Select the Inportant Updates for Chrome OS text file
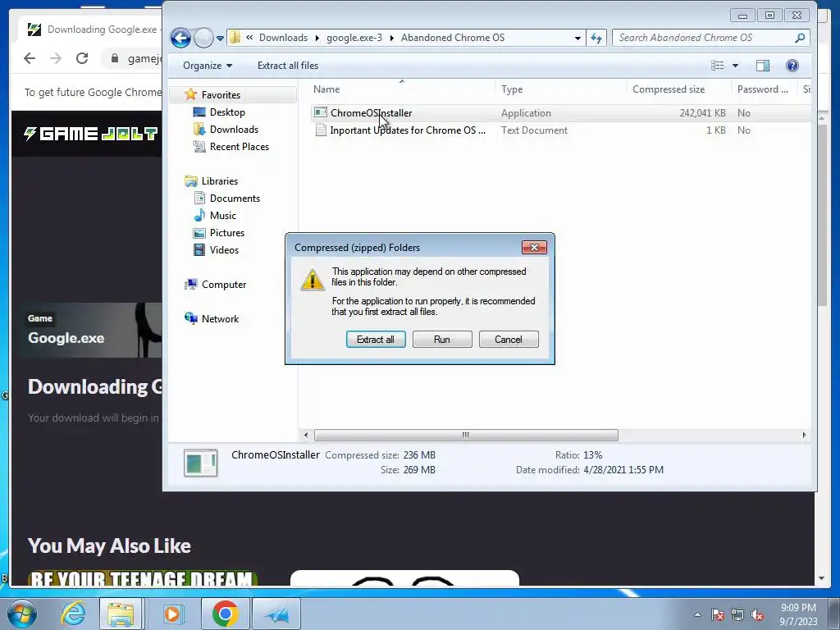This screenshot has width=840, height=630. (408, 130)
